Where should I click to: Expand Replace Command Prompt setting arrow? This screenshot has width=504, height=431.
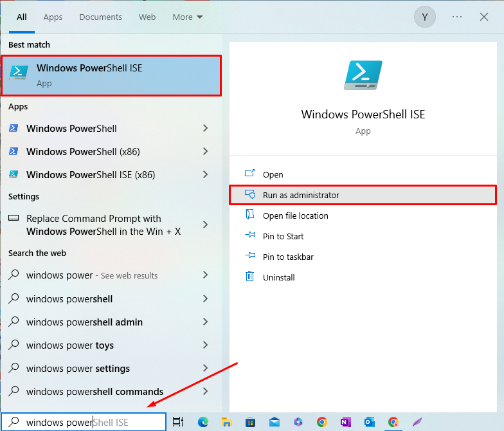click(x=206, y=225)
